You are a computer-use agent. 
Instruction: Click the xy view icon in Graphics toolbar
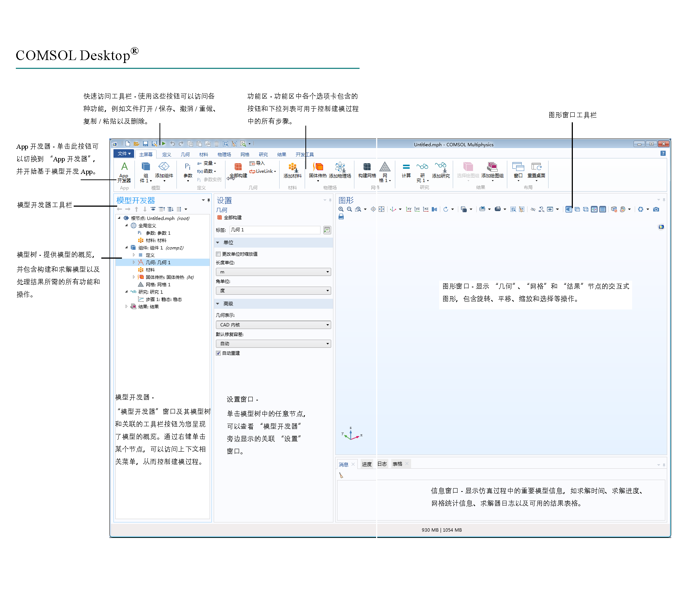(409, 209)
